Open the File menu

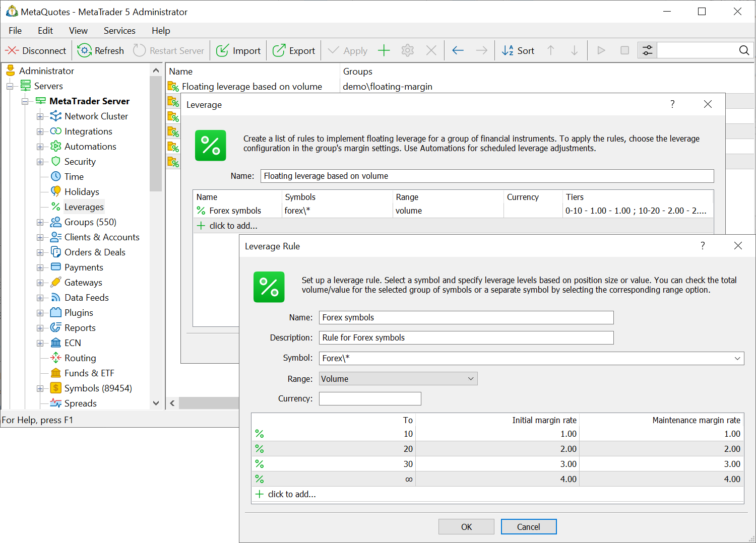15,30
